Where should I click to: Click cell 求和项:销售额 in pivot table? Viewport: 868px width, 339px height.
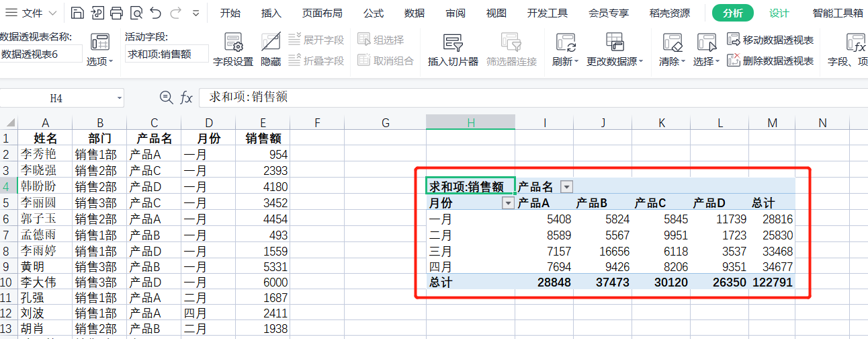pyautogui.click(x=470, y=186)
